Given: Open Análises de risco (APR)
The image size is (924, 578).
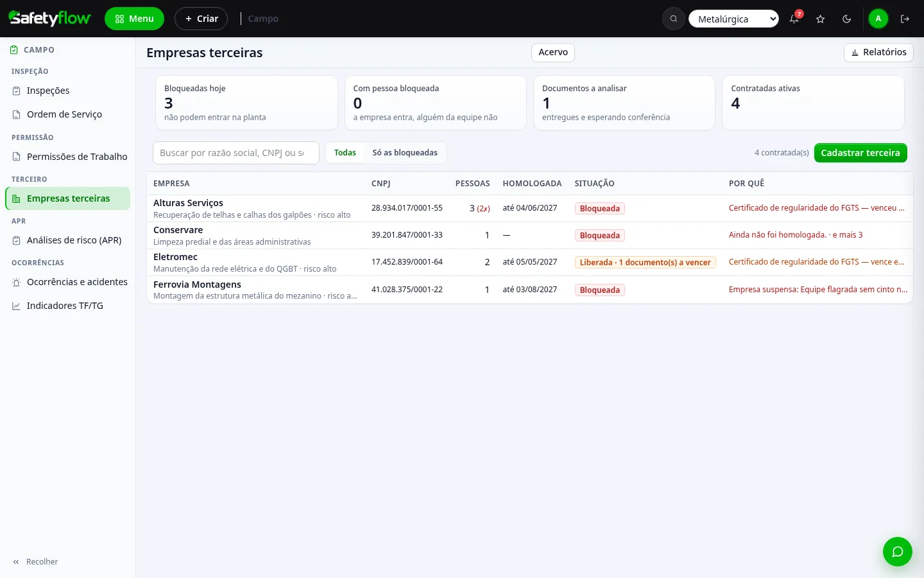Looking at the screenshot, I should [68, 240].
